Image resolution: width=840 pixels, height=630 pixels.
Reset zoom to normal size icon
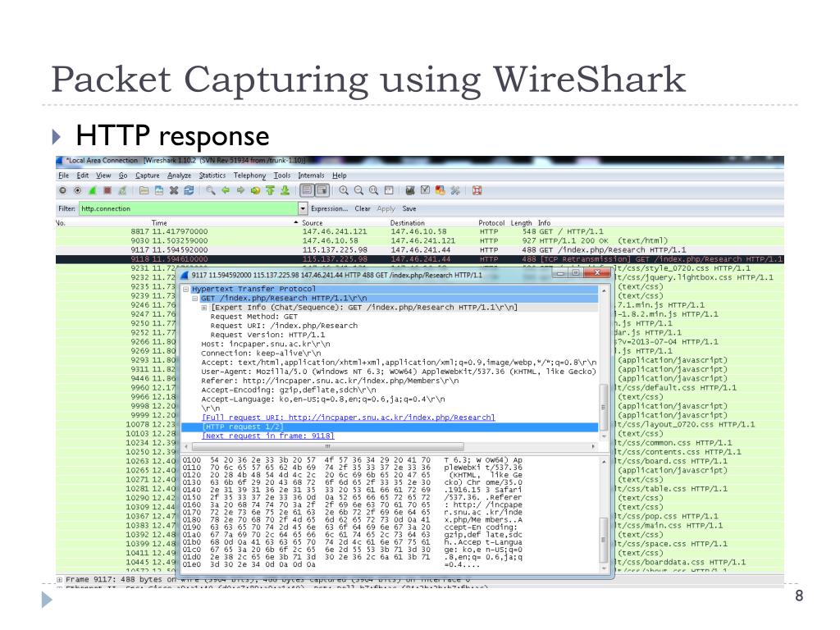pyautogui.click(x=373, y=190)
